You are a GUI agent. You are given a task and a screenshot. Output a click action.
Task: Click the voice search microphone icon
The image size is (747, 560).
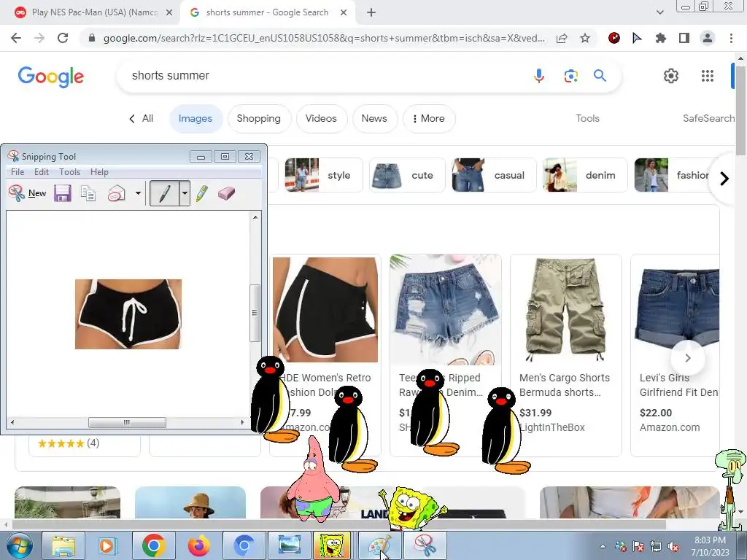[539, 76]
